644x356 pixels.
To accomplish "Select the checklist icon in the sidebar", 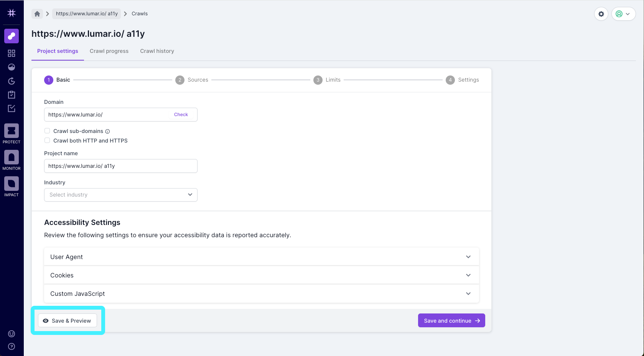I will click(x=11, y=108).
